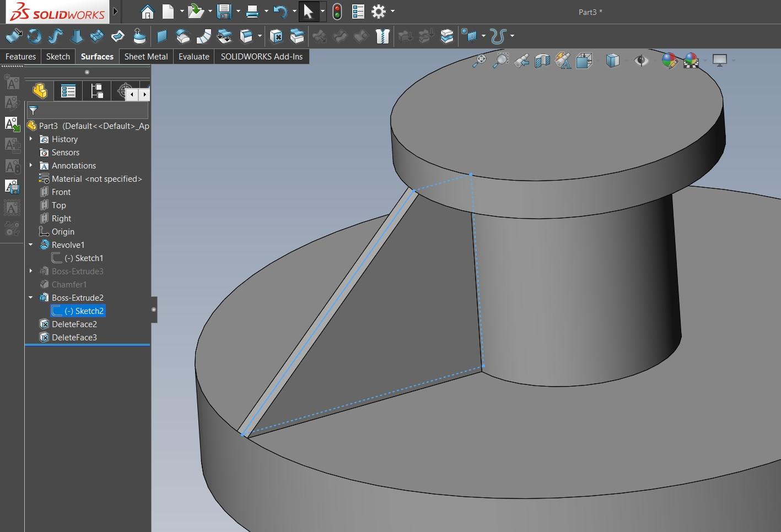
Task: Expand the History tree node
Action: tap(31, 139)
